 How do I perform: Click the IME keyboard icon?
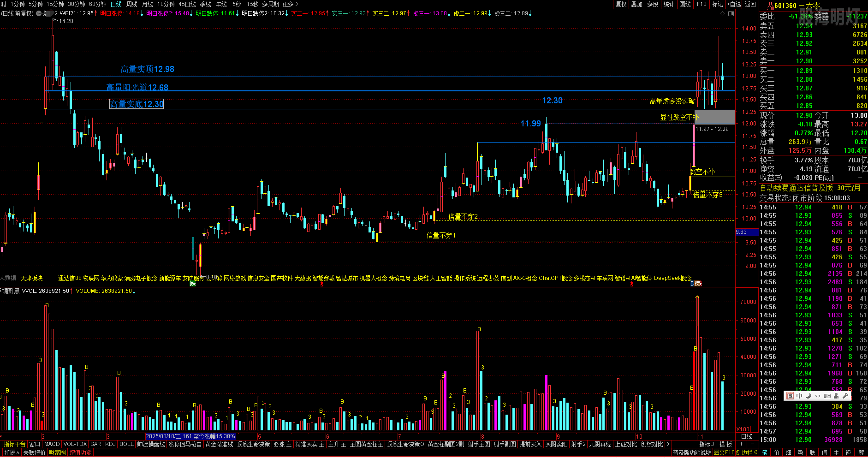pos(827,396)
